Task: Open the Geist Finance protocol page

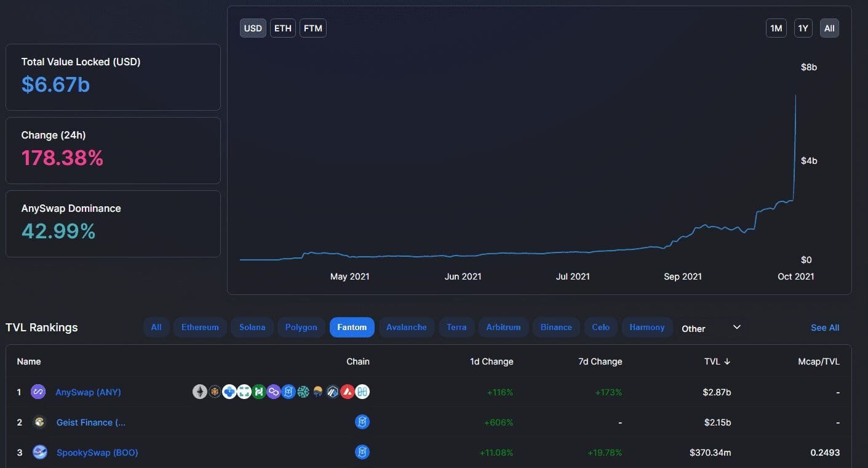Action: point(90,422)
